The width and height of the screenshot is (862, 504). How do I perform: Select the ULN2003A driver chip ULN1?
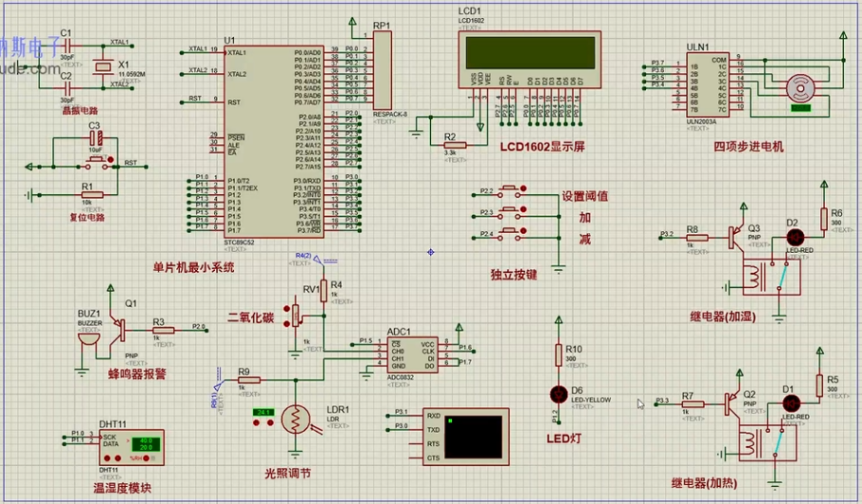709,84
